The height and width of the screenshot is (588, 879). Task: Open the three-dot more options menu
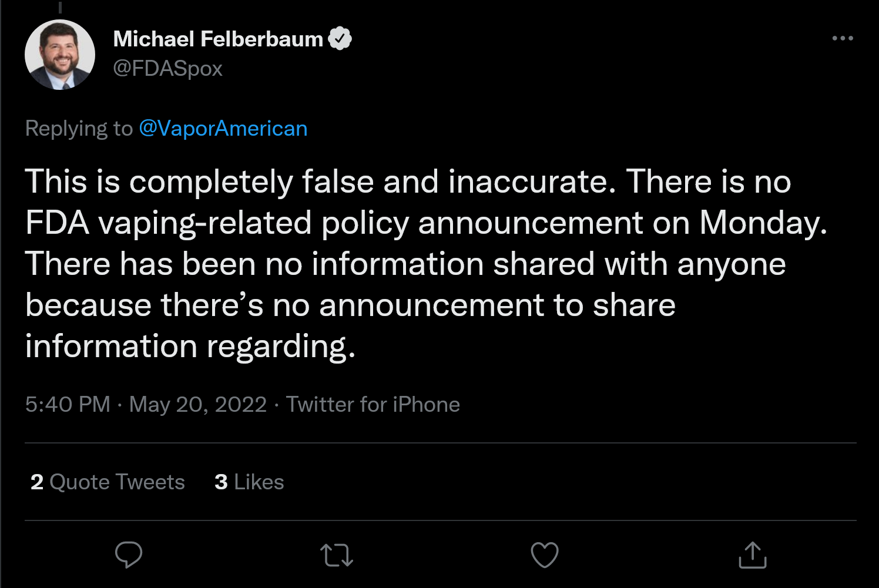point(843,39)
